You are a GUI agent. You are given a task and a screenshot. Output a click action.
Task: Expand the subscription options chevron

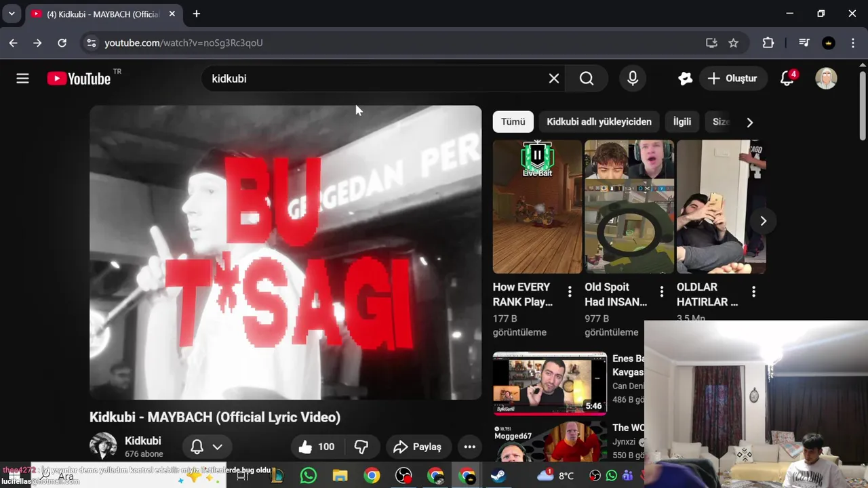(x=218, y=447)
